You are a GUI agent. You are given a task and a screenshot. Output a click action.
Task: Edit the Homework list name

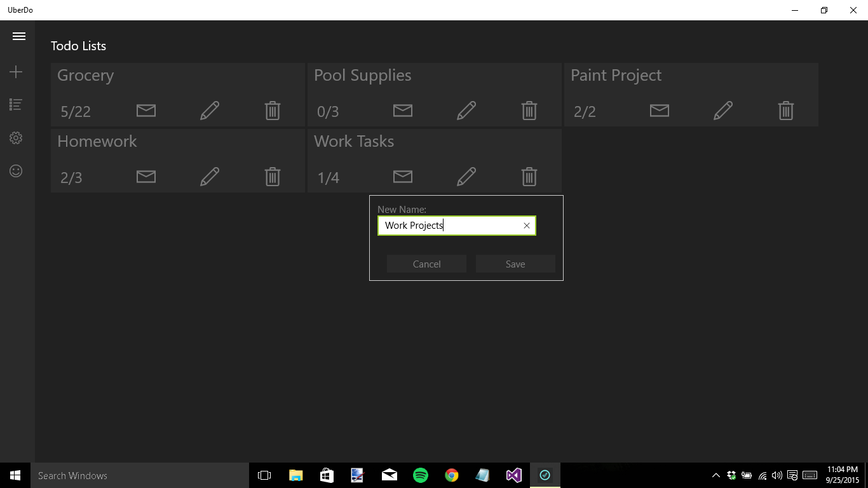[x=210, y=176]
